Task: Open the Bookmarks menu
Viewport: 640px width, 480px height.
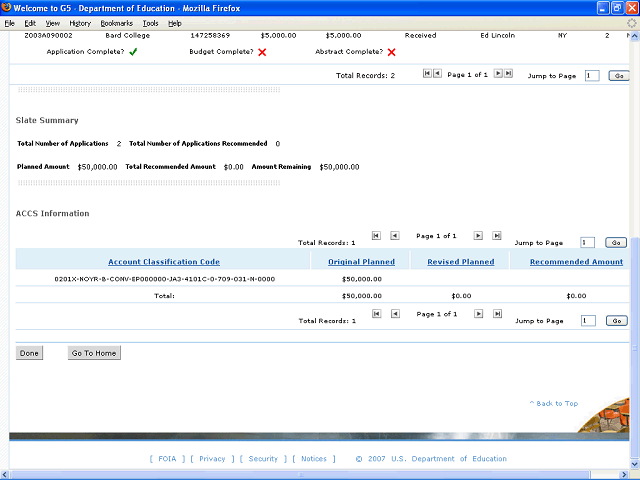Action: click(117, 23)
